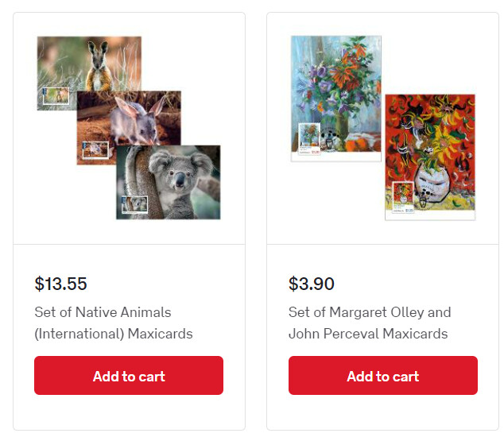
Task: Click the stamp on the bilby maxicard
Action: [x=95, y=149]
